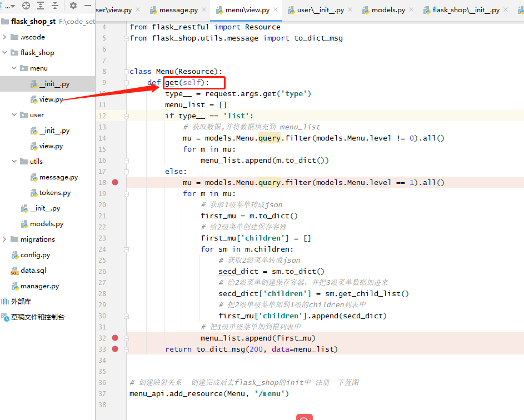Click the external libraries bar-chart icon
The height and width of the screenshot is (420, 524).
[5, 301]
